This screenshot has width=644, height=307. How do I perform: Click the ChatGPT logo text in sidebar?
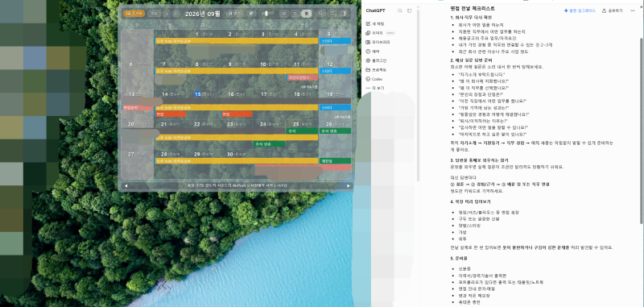coord(375,10)
